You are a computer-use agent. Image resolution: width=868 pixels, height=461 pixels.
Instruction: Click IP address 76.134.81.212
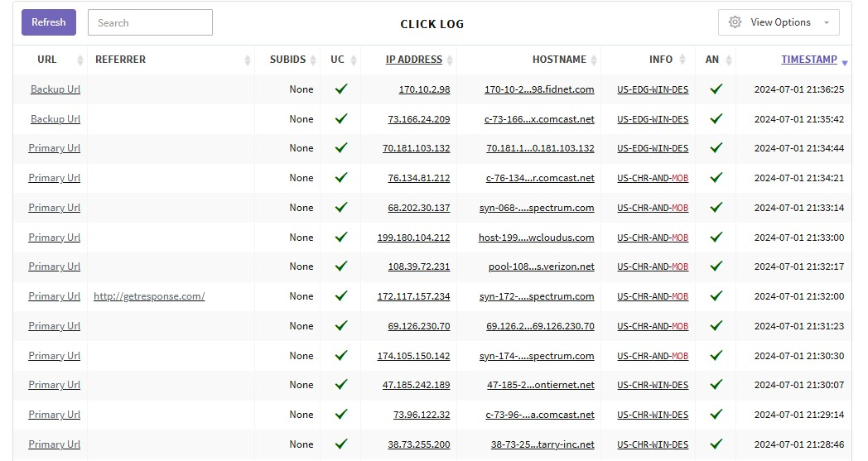[x=418, y=178]
